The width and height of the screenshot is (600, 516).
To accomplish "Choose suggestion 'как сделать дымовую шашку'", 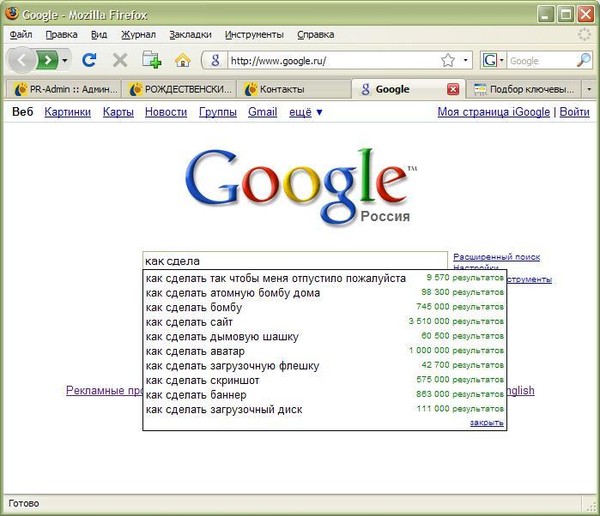I will (x=324, y=336).
